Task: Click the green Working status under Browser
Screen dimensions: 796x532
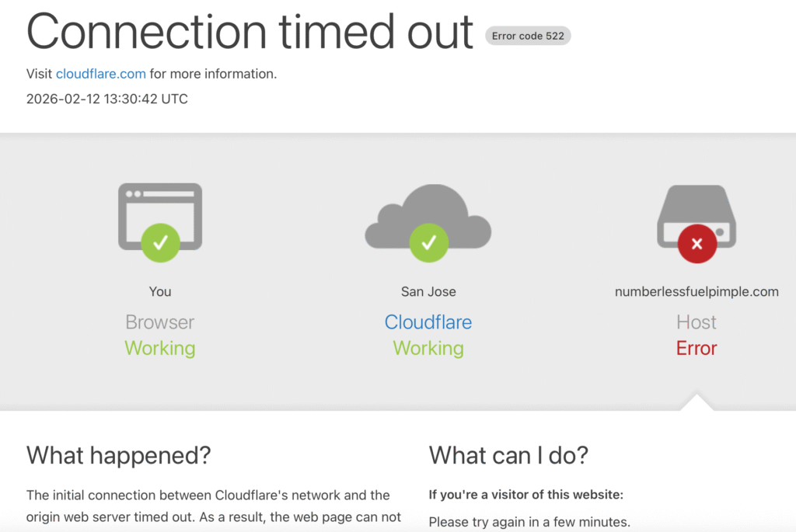Action: point(160,349)
